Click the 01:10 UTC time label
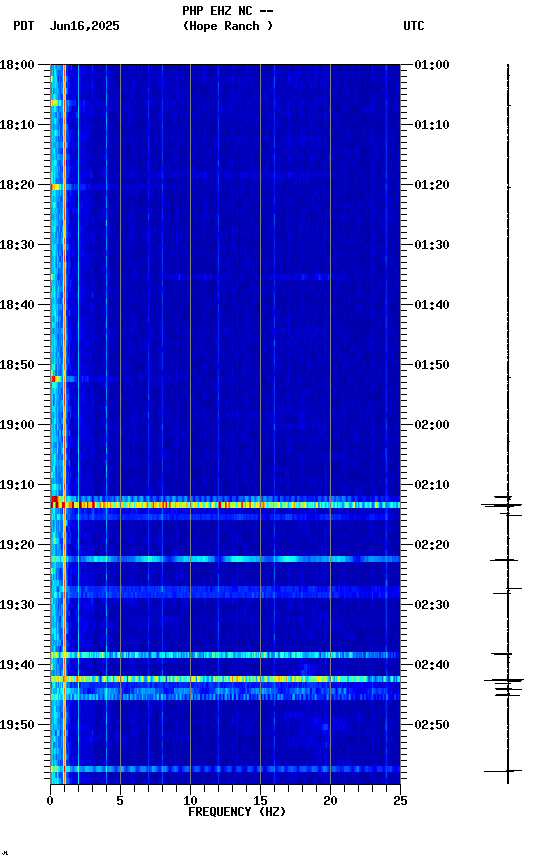 [432, 125]
